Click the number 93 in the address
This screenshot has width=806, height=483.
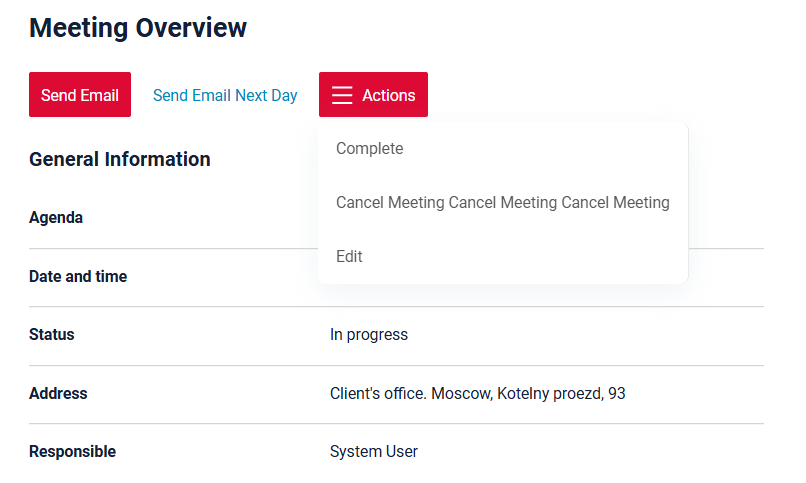click(x=617, y=394)
